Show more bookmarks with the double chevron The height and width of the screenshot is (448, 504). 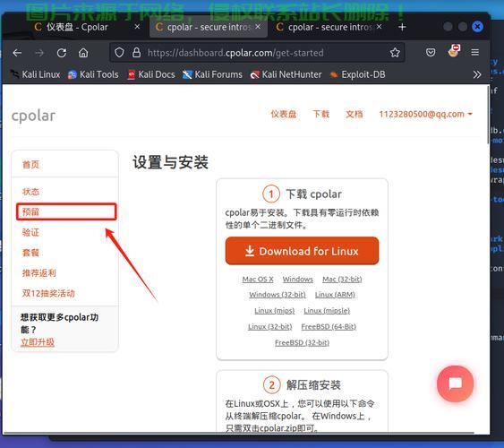coord(477,74)
